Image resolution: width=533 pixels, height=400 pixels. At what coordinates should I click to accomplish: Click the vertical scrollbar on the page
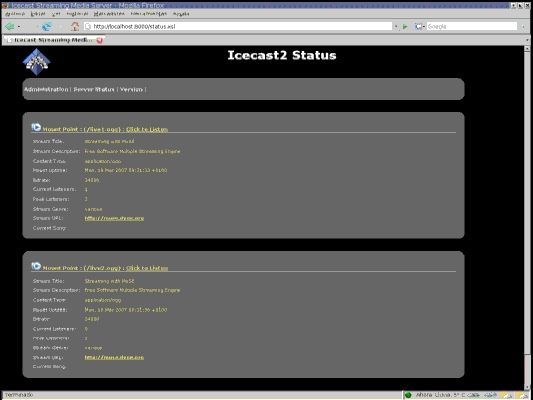(527, 218)
